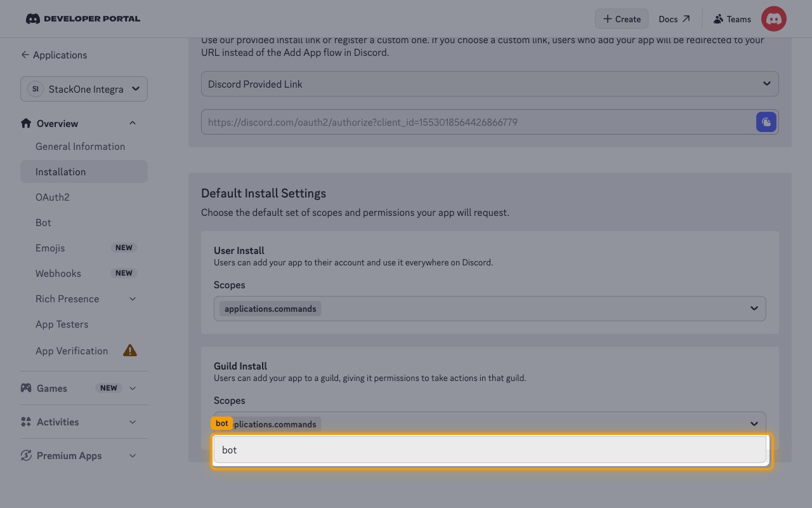The image size is (812, 508).
Task: Copy the Discord install link
Action: [x=766, y=122]
